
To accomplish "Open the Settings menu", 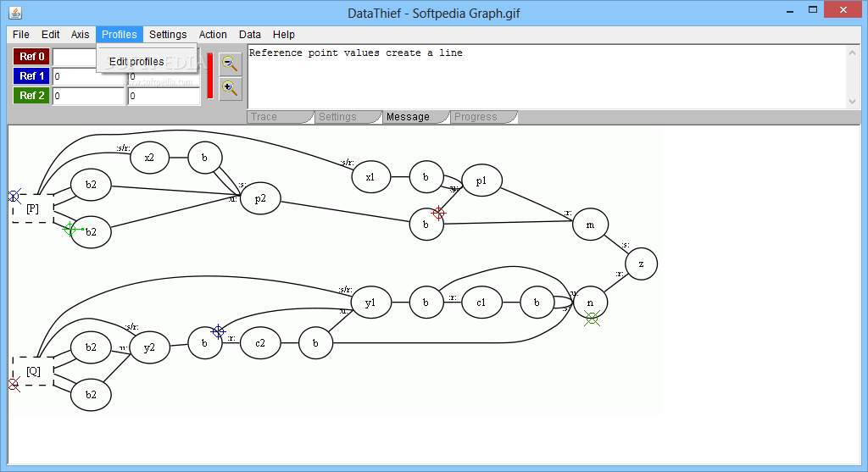I will tap(168, 34).
